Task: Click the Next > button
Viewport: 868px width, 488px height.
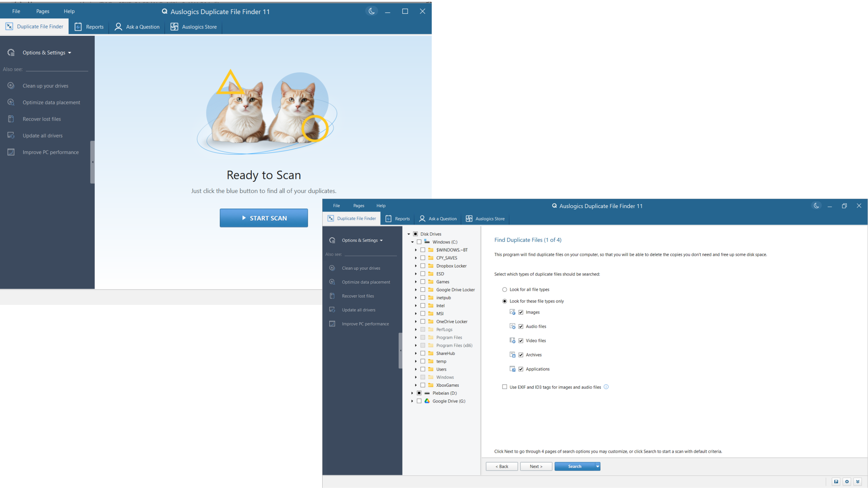Action: point(536,466)
